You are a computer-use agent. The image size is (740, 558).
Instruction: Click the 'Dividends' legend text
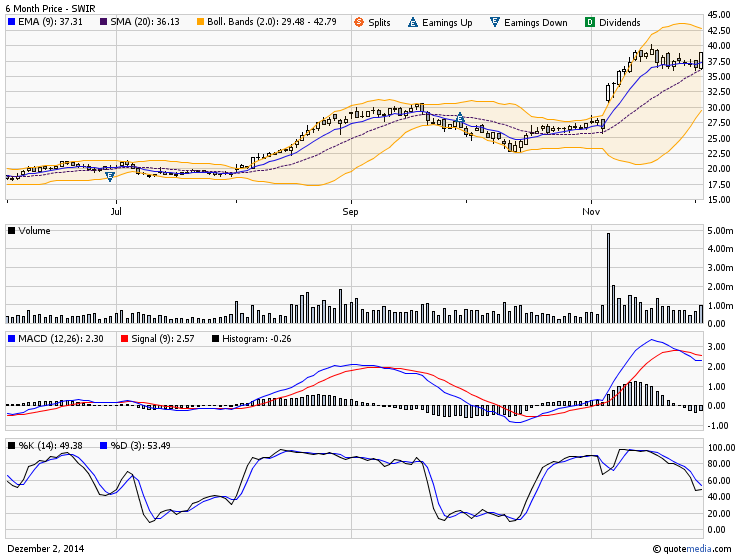coord(620,22)
